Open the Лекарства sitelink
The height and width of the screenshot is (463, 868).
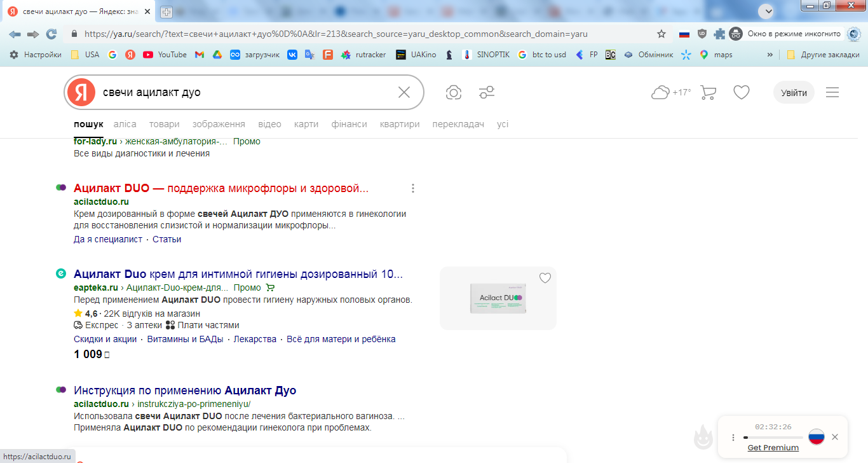pyautogui.click(x=255, y=339)
